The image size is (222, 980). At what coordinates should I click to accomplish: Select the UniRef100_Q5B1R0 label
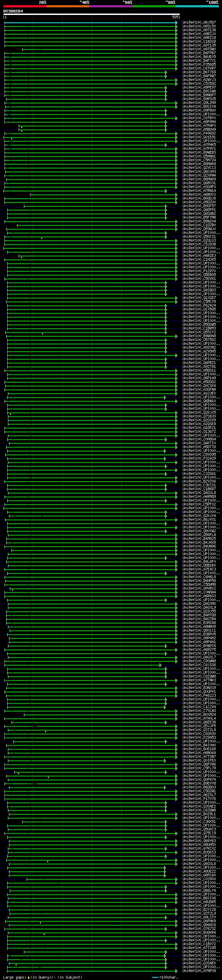[199, 565]
